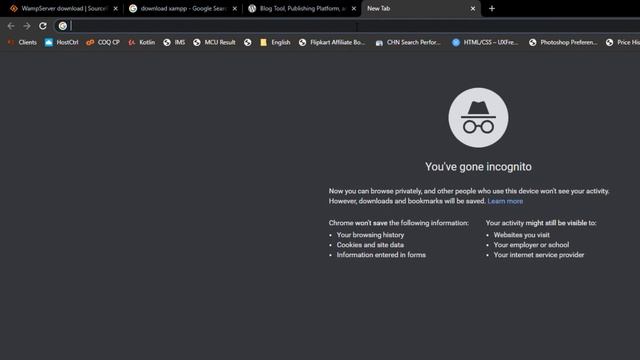Click the WordPress favicon on Blog Tool tab
The height and width of the screenshot is (360, 640).
pyautogui.click(x=252, y=9)
